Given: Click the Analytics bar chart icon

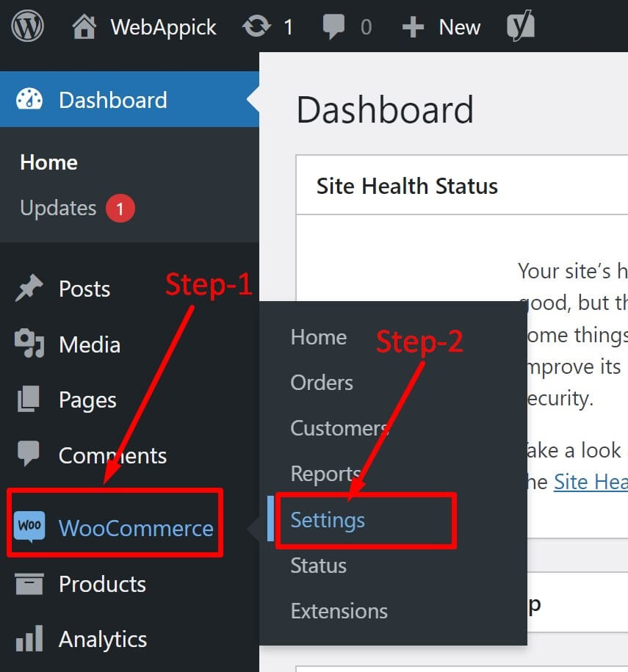Looking at the screenshot, I should (29, 638).
